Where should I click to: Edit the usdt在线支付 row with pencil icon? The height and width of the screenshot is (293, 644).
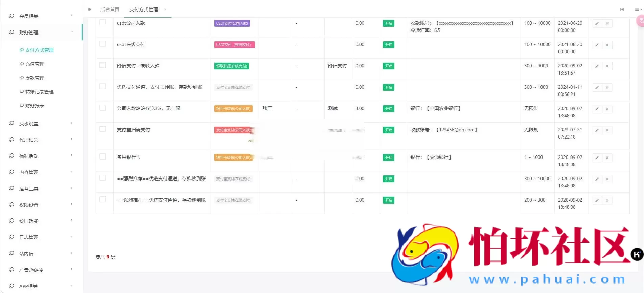point(597,45)
